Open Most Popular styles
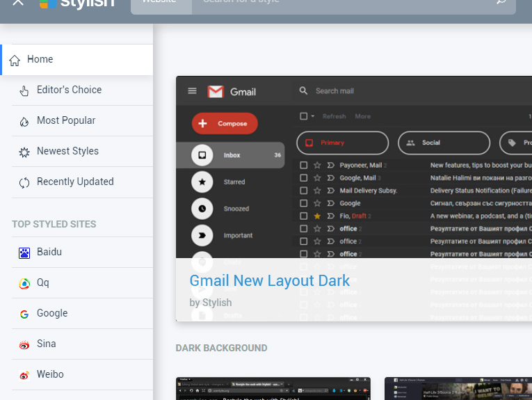532x400 pixels. point(83,121)
